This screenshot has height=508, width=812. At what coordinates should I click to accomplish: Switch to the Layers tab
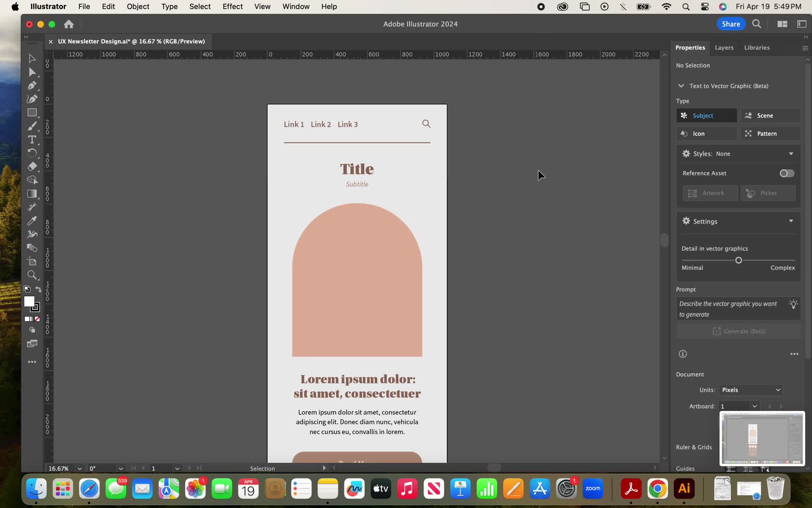point(724,48)
